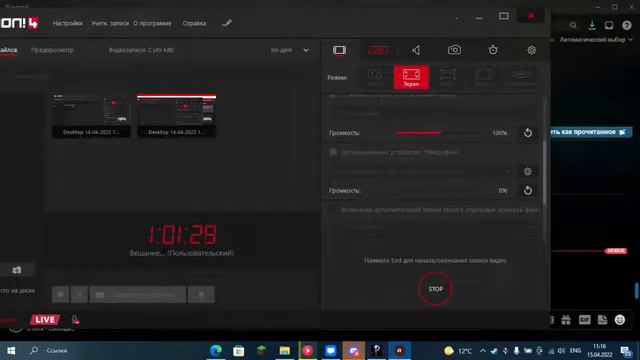This screenshot has width=640, height=360.
Task: Open the Windows notification center icon
Action: click(625, 351)
